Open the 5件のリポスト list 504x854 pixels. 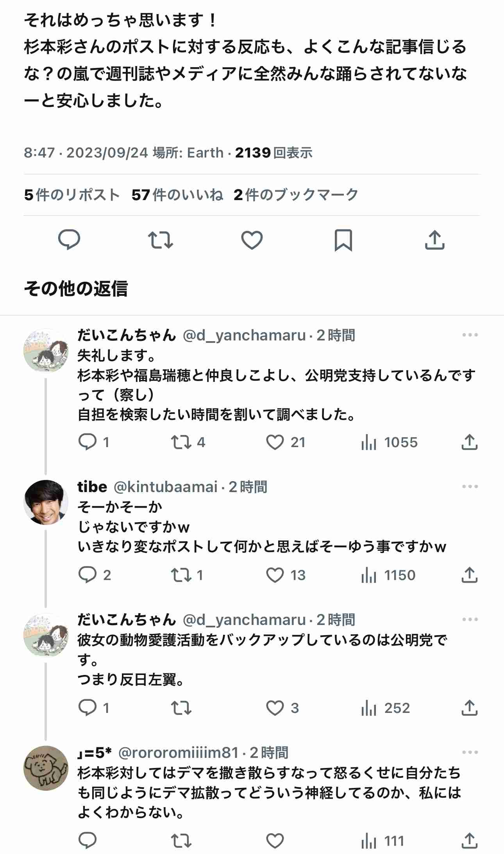point(71,195)
